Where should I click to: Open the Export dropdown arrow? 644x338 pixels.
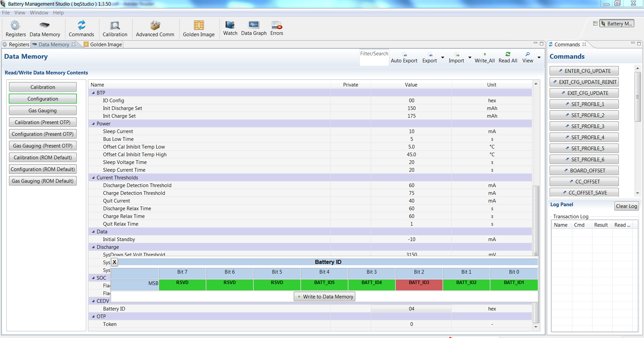click(x=443, y=58)
